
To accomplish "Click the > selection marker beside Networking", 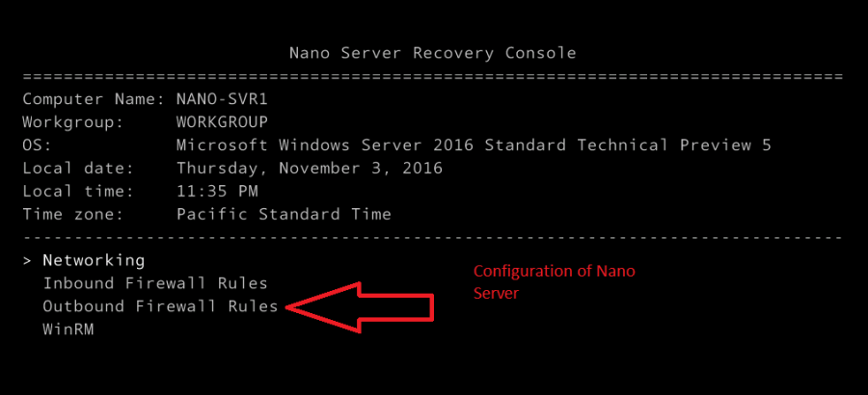I will [28, 260].
